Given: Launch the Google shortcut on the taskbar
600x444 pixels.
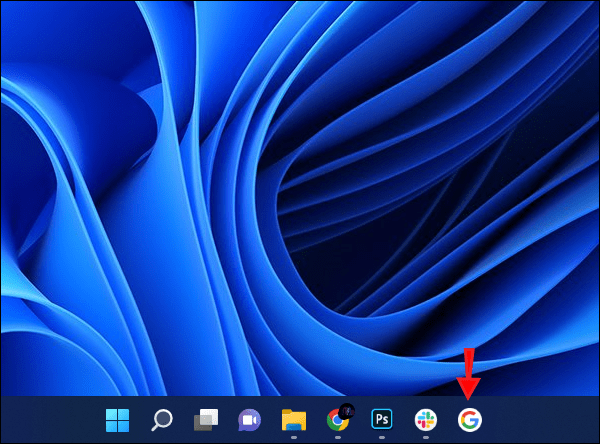Looking at the screenshot, I should [470, 420].
